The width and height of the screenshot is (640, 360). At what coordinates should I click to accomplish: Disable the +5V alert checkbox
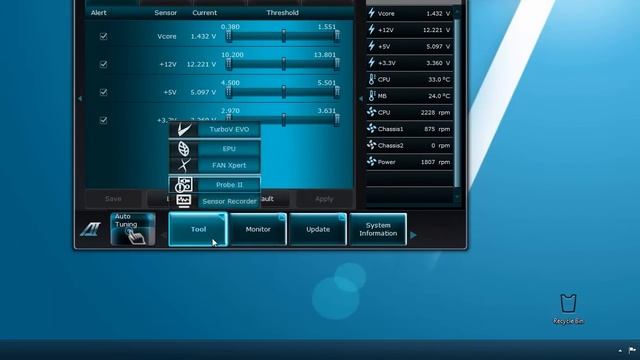tap(103, 92)
